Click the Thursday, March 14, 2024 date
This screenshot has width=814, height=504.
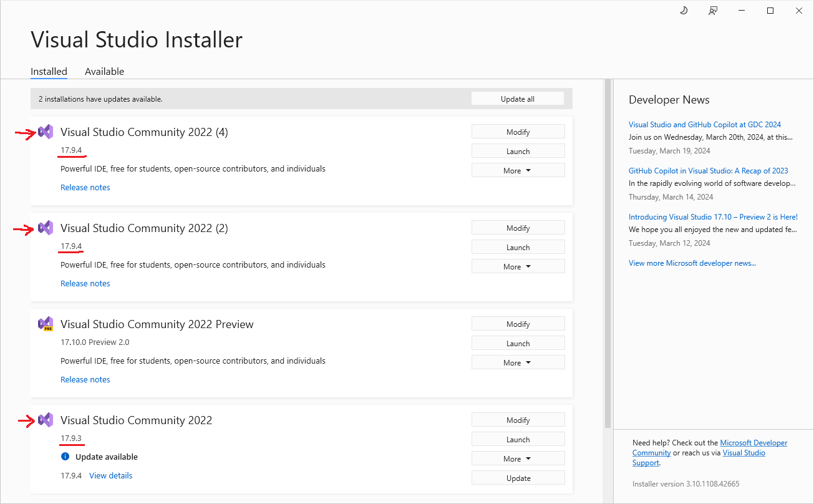(671, 196)
